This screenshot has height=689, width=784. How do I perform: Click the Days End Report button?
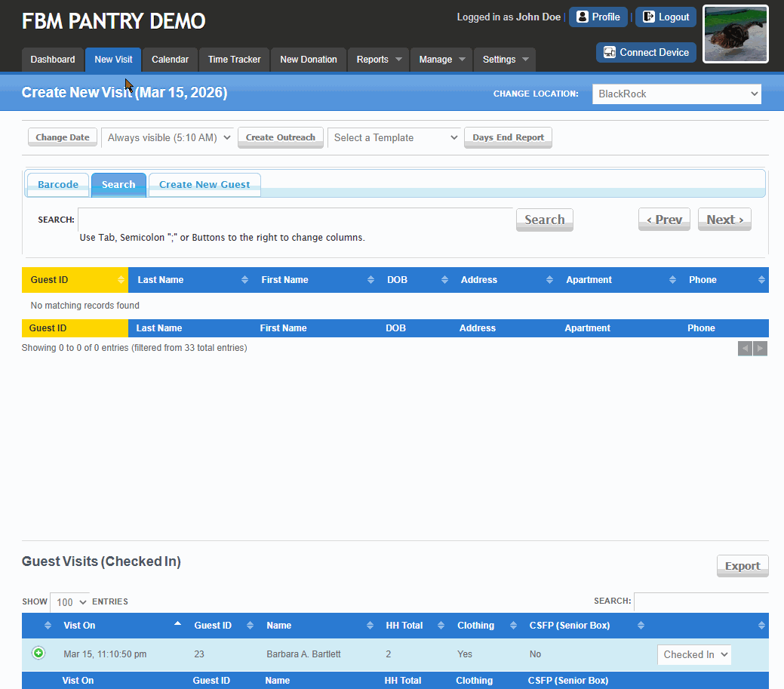click(x=508, y=137)
